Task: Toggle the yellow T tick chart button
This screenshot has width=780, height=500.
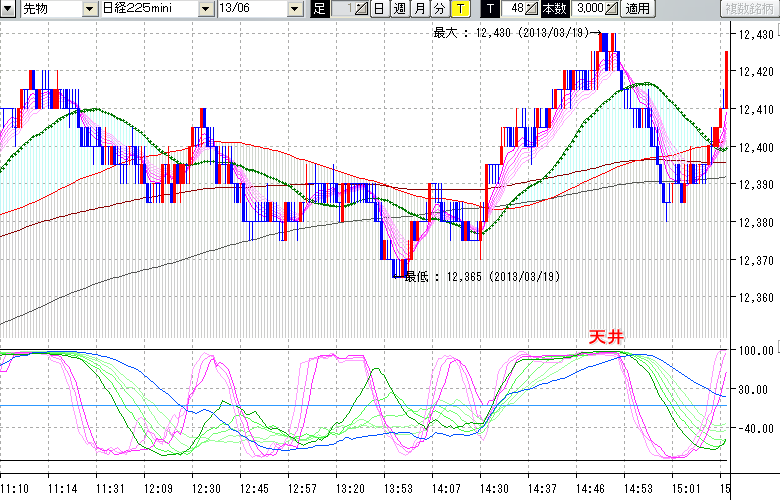Action: pyautogui.click(x=459, y=9)
